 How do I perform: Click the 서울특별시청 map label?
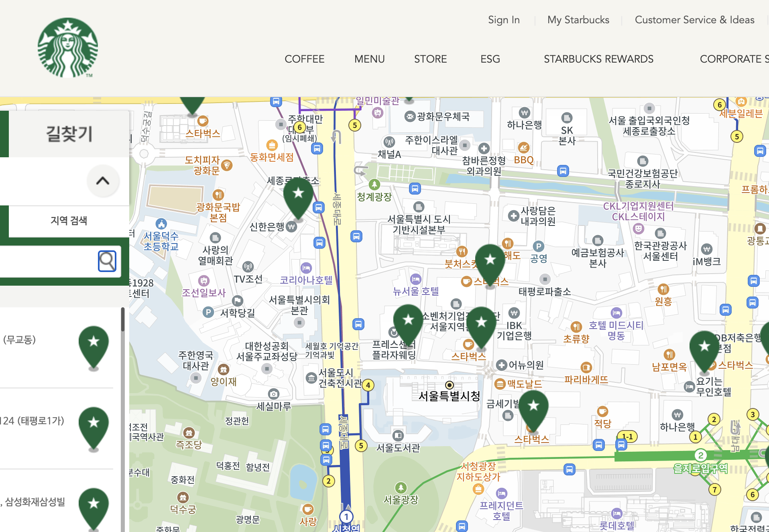tap(449, 396)
